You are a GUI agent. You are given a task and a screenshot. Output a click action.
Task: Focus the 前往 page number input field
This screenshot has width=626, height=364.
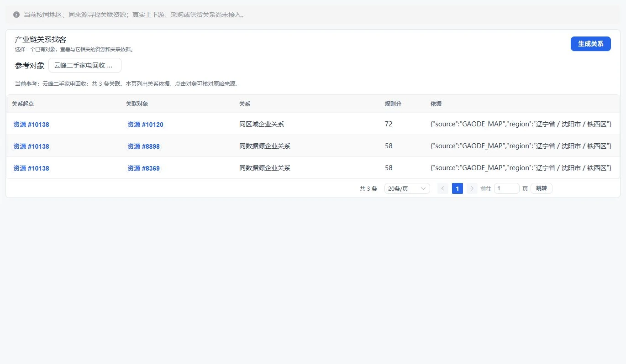coord(507,188)
